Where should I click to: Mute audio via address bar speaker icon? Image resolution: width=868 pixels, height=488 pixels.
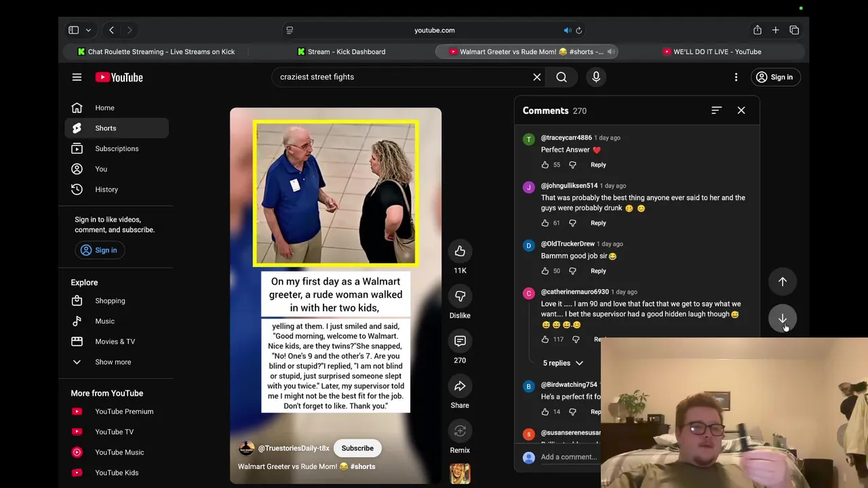tap(568, 30)
